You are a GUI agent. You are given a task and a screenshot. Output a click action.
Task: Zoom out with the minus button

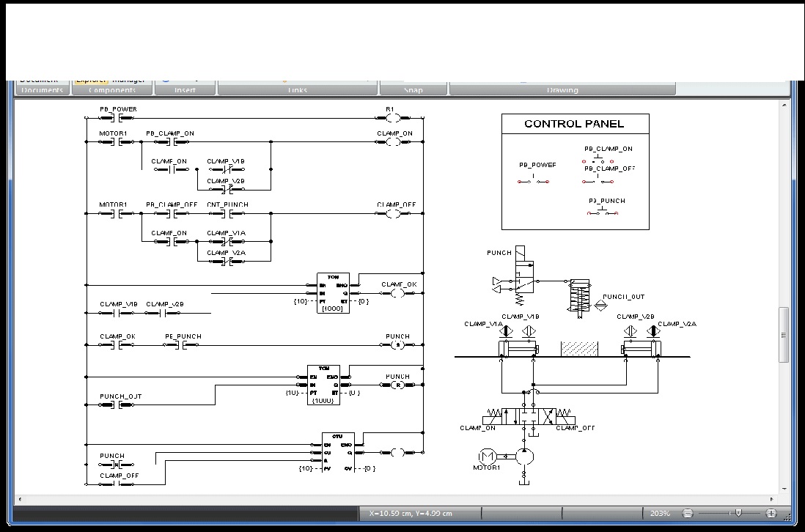(688, 513)
